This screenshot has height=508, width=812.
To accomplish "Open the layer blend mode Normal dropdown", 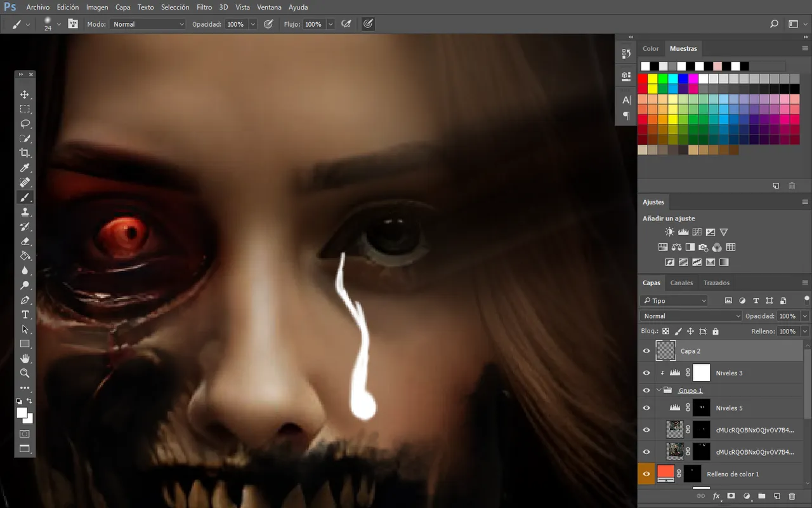I will pos(691,316).
